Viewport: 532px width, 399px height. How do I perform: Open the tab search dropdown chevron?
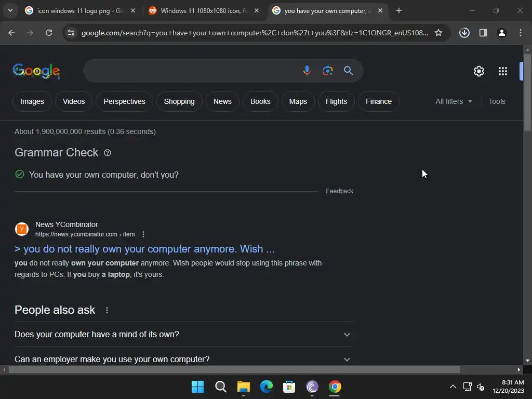(x=10, y=10)
